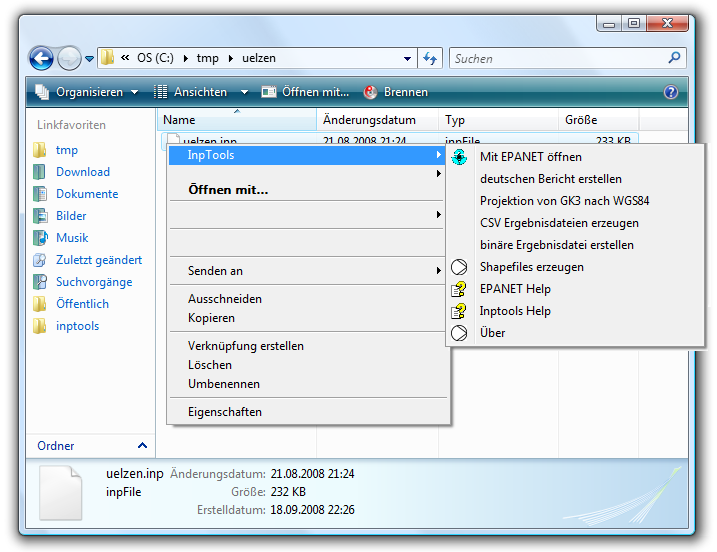Open recent pages dropdown beside nav arrows
The height and width of the screenshot is (552, 717).
click(x=90, y=59)
